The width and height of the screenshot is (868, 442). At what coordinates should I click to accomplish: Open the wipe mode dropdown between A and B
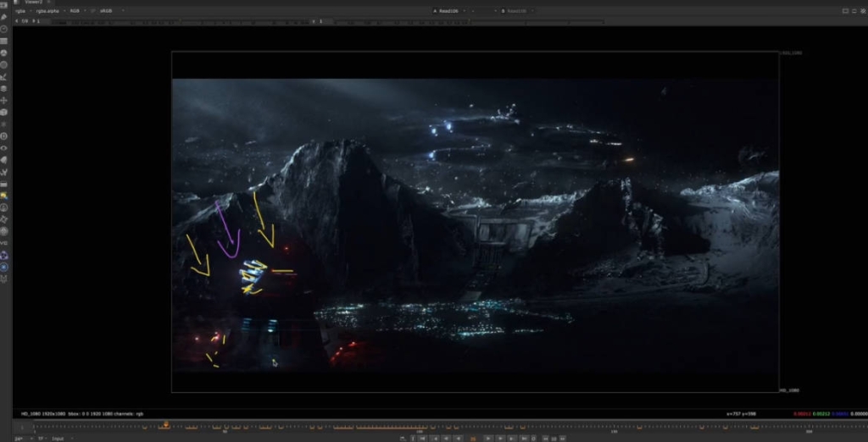click(x=484, y=10)
